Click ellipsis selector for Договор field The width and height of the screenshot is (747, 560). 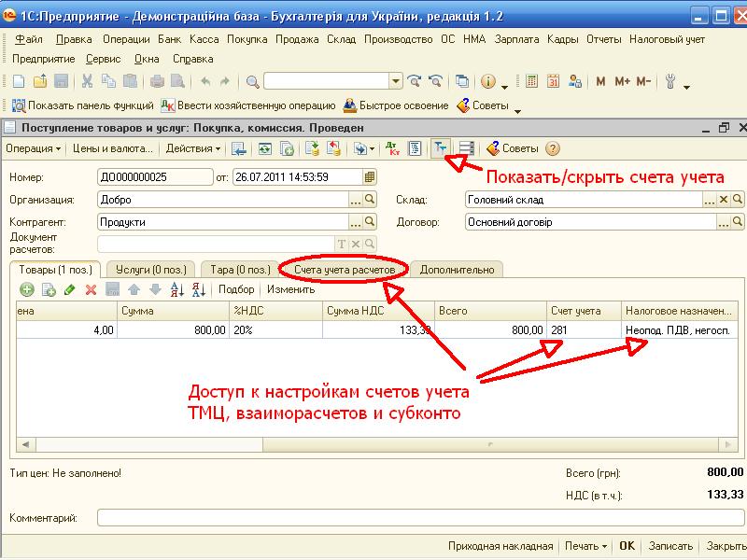tap(724, 222)
